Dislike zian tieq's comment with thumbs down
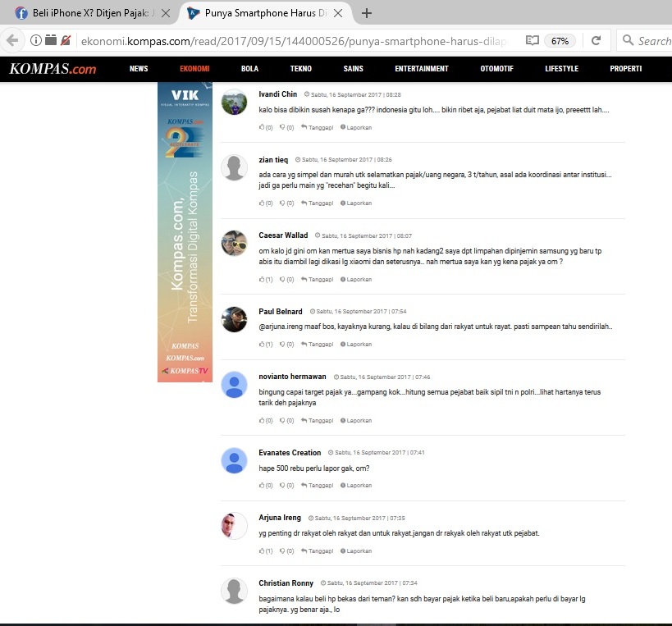The image size is (672, 626). click(x=283, y=203)
